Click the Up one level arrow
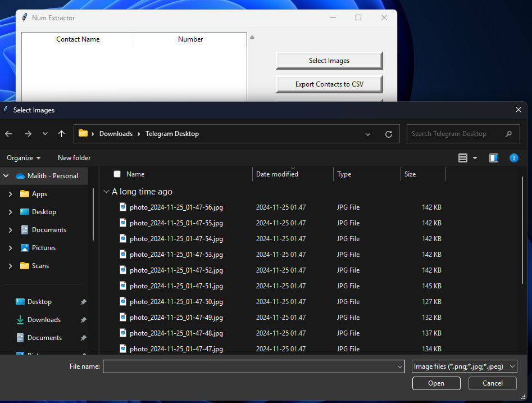Screen dimensions: 532x403 [61, 134]
